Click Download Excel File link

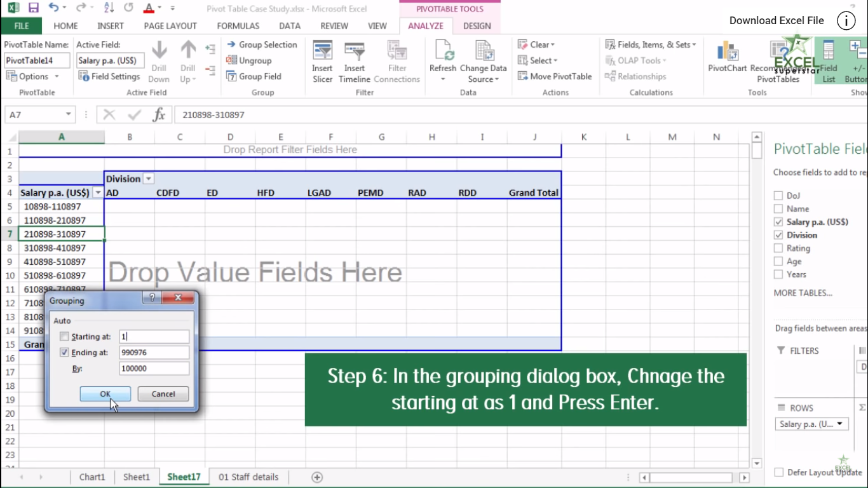coord(776,20)
